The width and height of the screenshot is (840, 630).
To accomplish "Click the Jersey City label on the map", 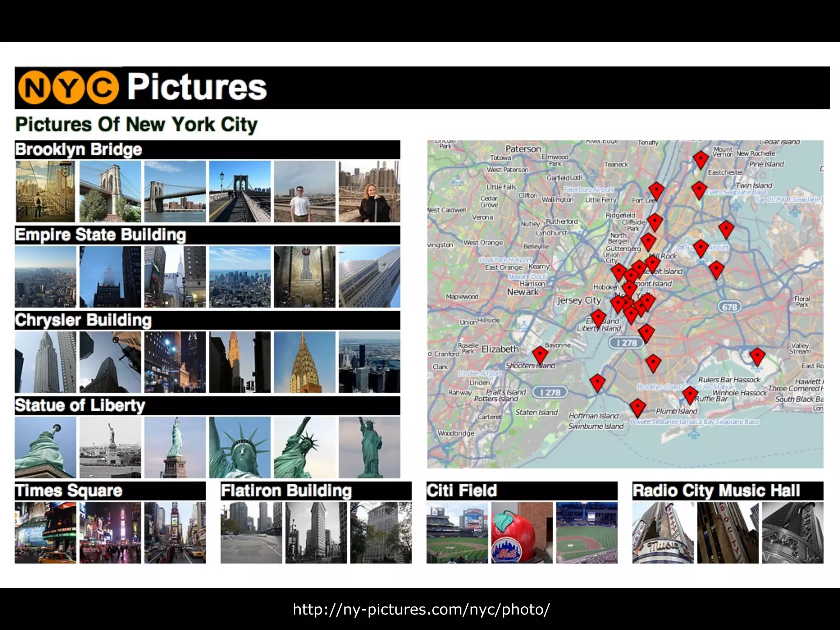I will pyautogui.click(x=579, y=301).
